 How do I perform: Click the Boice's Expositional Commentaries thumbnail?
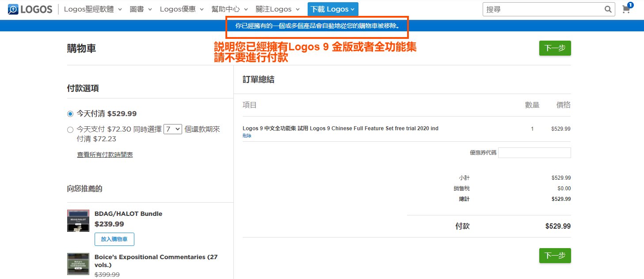click(78, 264)
